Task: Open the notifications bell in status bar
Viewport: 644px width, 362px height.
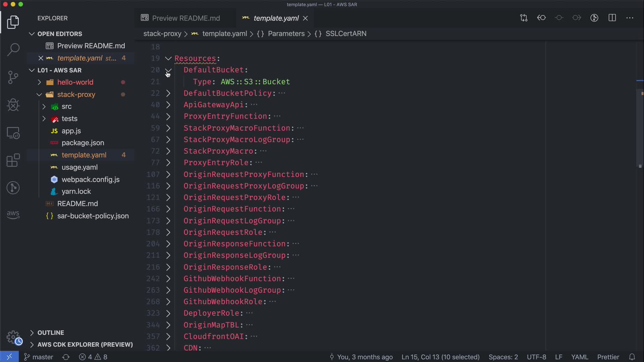Action: click(632, 357)
